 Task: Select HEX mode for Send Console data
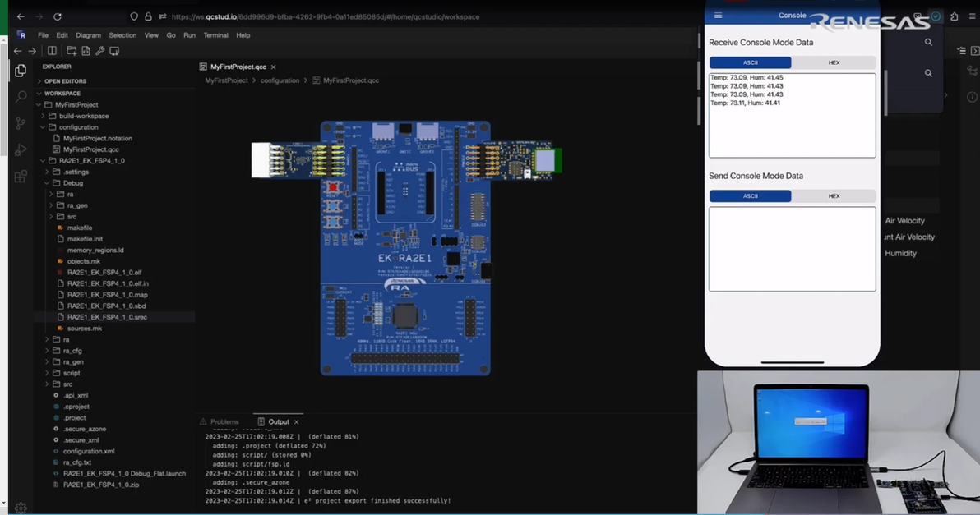coord(834,196)
